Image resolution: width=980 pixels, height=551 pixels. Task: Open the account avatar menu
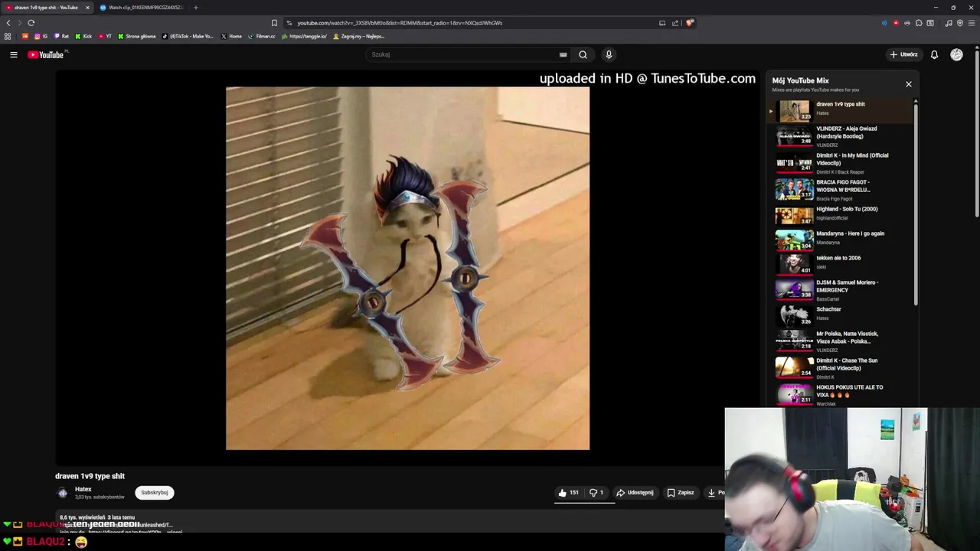tap(956, 54)
